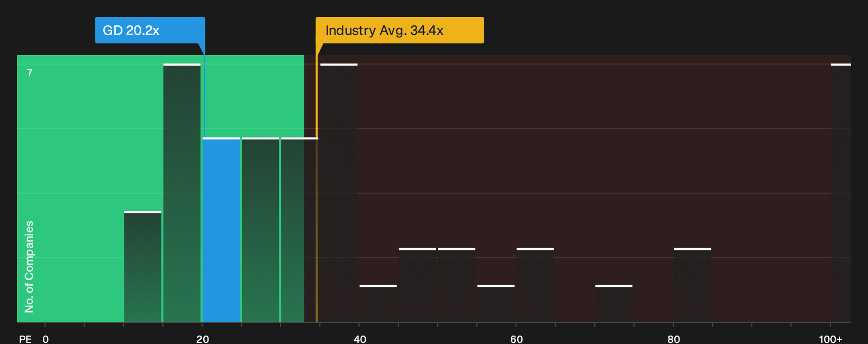The height and width of the screenshot is (344, 868).
Task: Click the 'No. of Companies' axis title
Action: (x=29, y=266)
